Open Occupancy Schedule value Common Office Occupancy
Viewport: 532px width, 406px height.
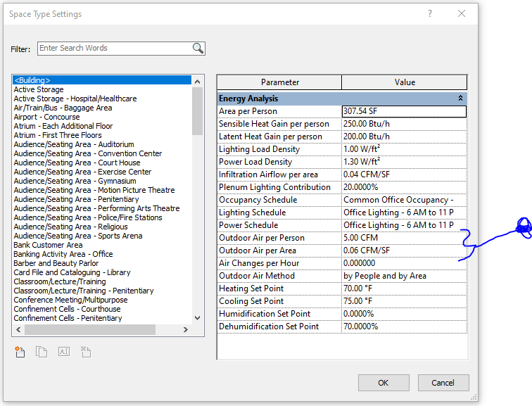click(x=404, y=200)
